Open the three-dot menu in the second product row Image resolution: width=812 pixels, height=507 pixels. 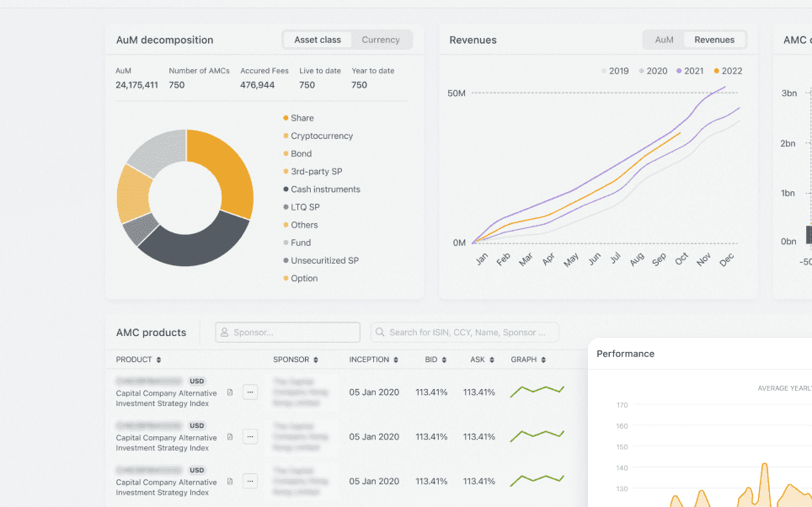(250, 436)
